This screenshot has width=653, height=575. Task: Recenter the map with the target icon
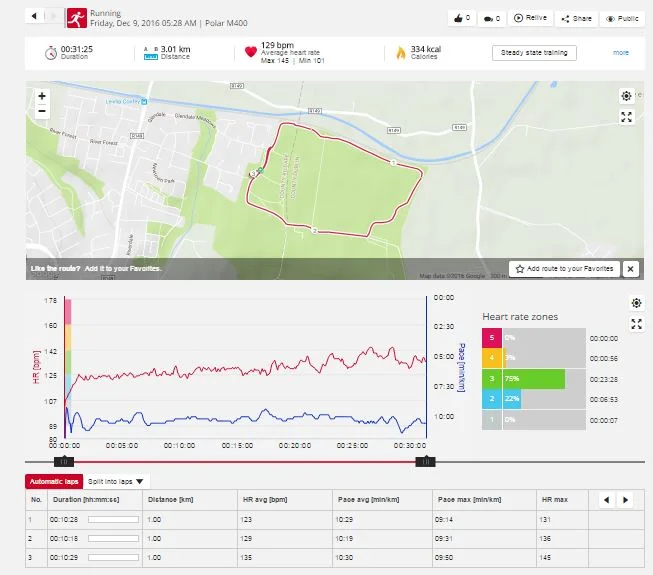point(626,96)
